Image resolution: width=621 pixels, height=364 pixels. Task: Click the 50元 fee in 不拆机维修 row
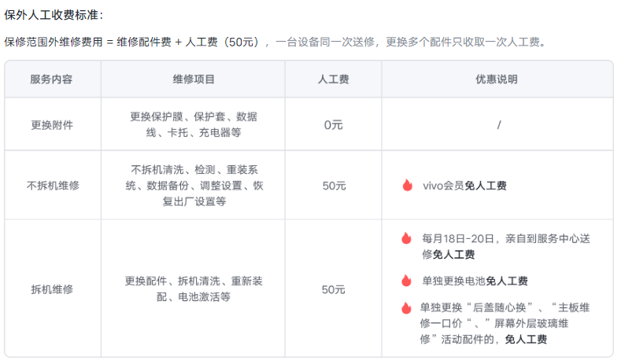click(334, 186)
